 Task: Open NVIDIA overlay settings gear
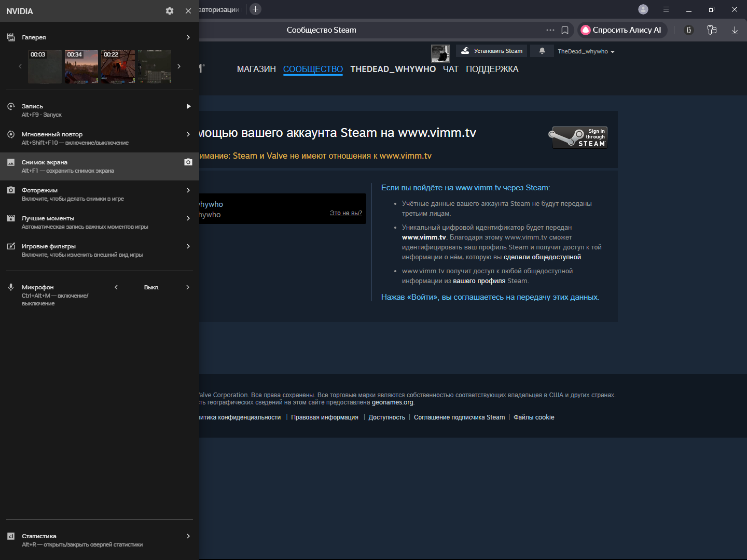[x=170, y=11]
